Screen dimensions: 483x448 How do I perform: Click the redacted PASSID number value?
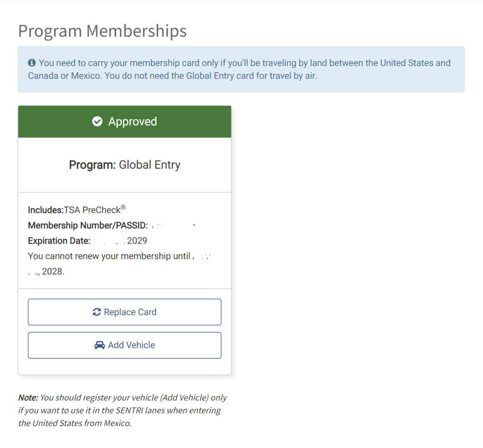tap(175, 225)
